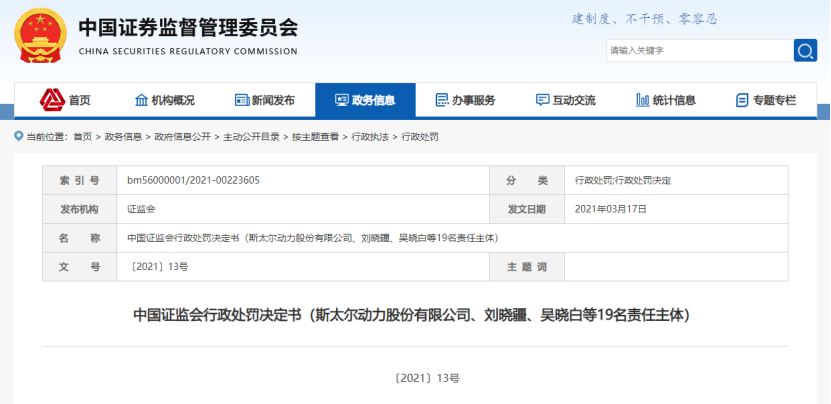The image size is (831, 404).
Task: Open the 机构概况 navigation tab
Action: coord(165,100)
